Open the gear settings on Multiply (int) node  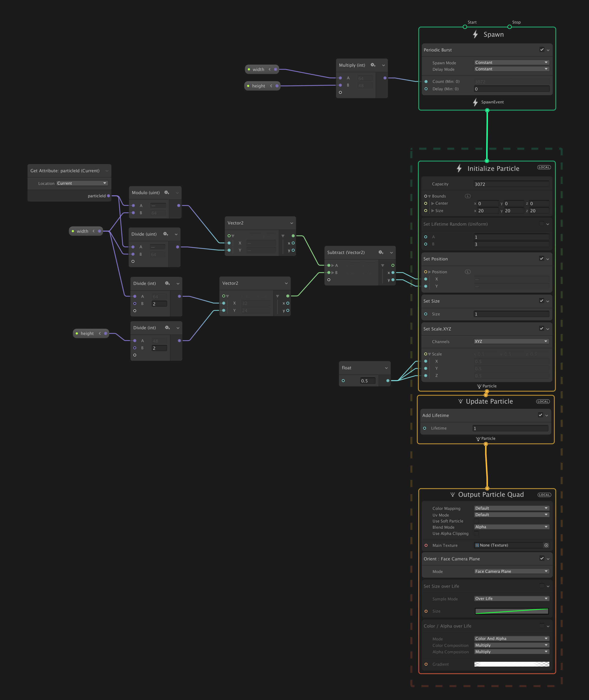[x=373, y=65]
